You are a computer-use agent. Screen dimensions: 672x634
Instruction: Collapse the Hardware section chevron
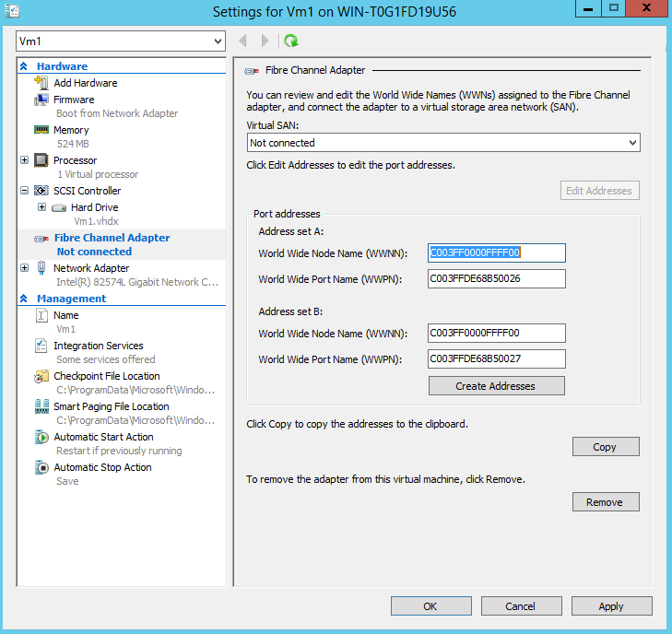(x=24, y=66)
